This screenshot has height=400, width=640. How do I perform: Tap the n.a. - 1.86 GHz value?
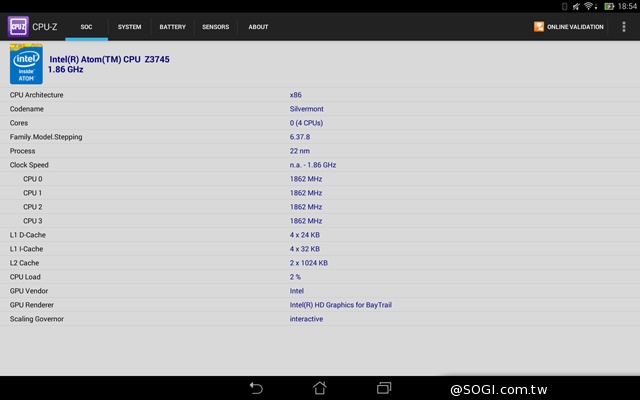(313, 165)
